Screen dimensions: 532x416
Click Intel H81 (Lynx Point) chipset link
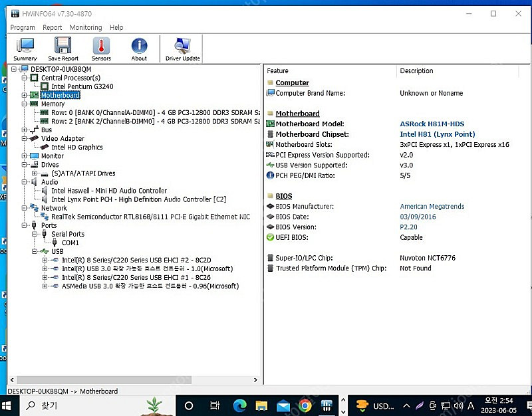pos(438,134)
